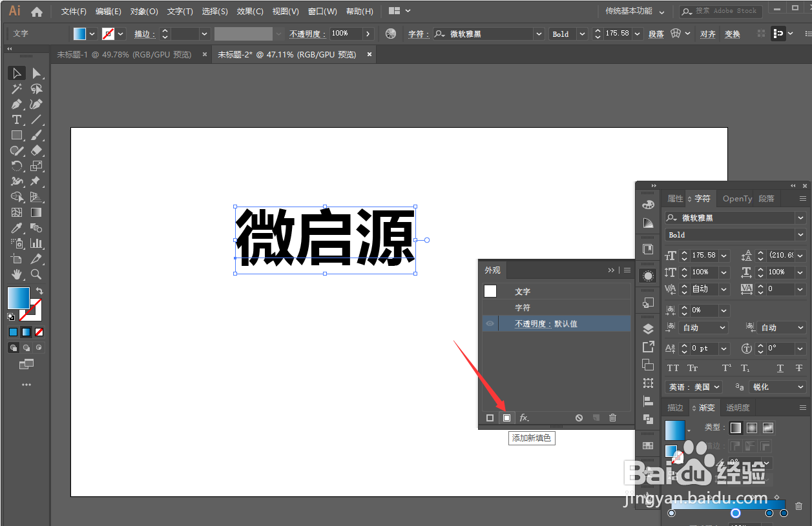This screenshot has width=812, height=526.
Task: Hide 不透明度 row with its eye toggle
Action: [x=490, y=322]
